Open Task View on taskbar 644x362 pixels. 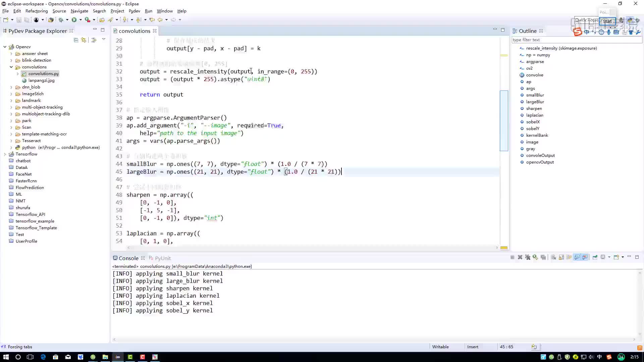pos(30,357)
